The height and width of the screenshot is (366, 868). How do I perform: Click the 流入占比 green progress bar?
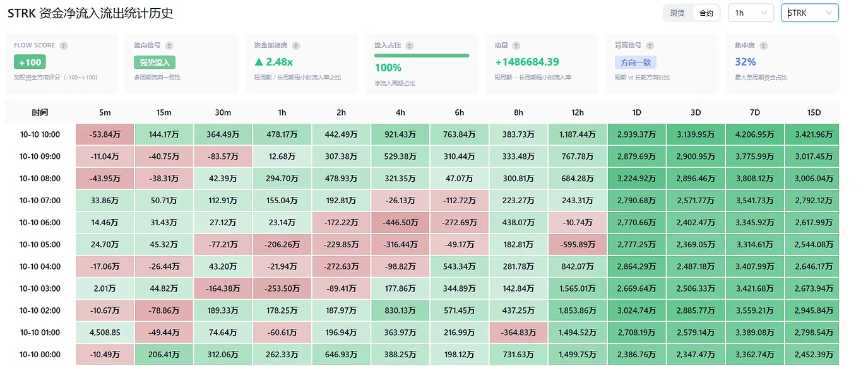422,56
